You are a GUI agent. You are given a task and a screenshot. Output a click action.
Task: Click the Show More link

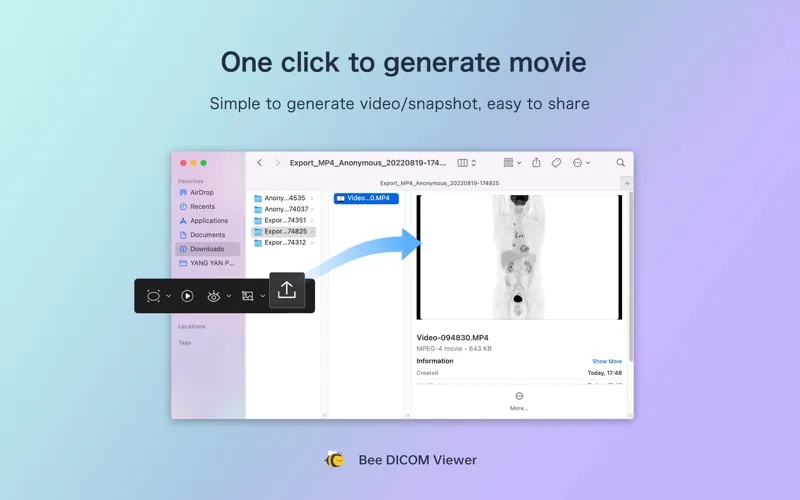pos(607,361)
